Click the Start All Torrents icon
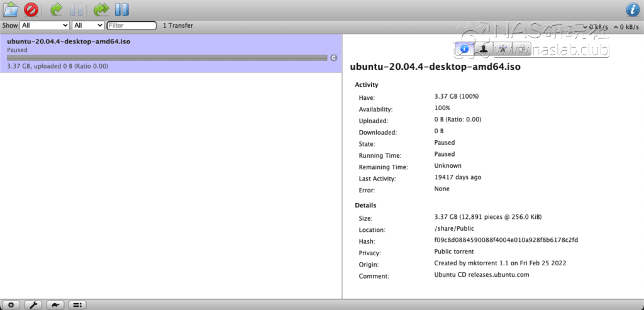The width and height of the screenshot is (644, 310). pyautogui.click(x=101, y=9)
